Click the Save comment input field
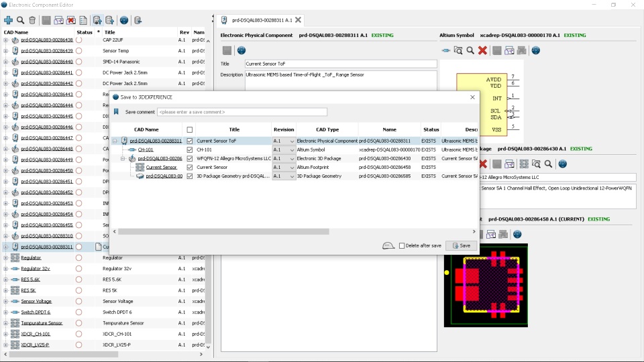This screenshot has width=644, height=362. coord(242,112)
